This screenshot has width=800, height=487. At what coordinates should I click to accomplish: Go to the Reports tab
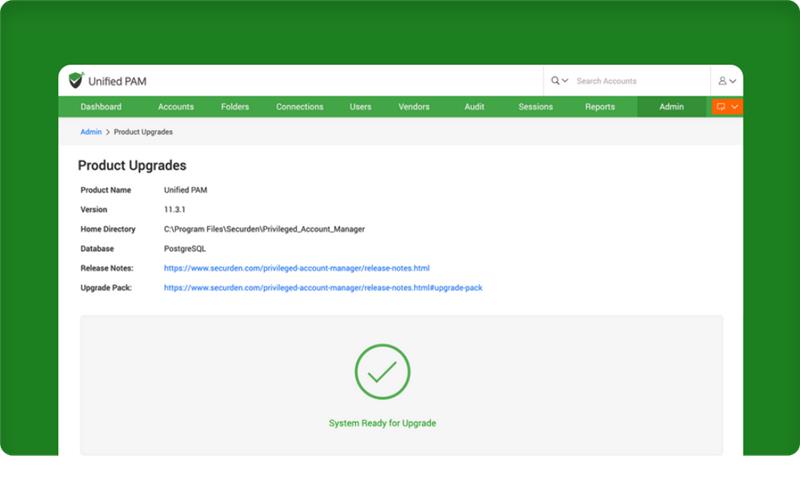click(x=600, y=107)
